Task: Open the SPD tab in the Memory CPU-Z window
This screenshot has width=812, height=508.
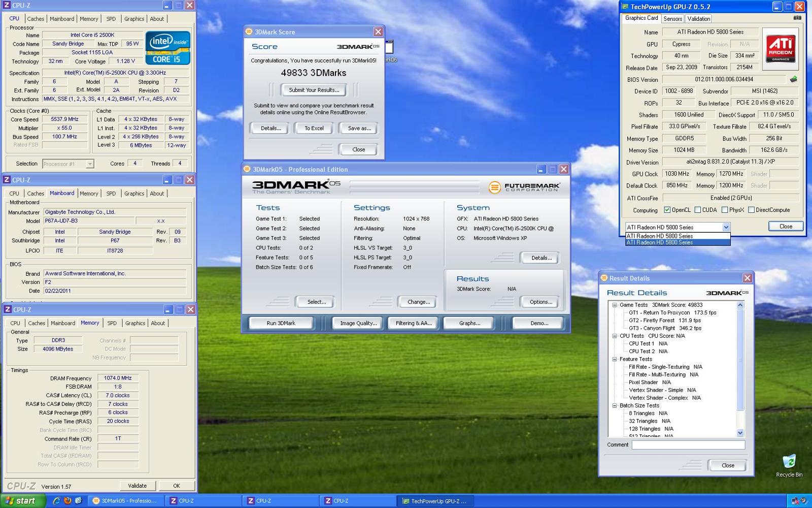Action: click(x=112, y=323)
